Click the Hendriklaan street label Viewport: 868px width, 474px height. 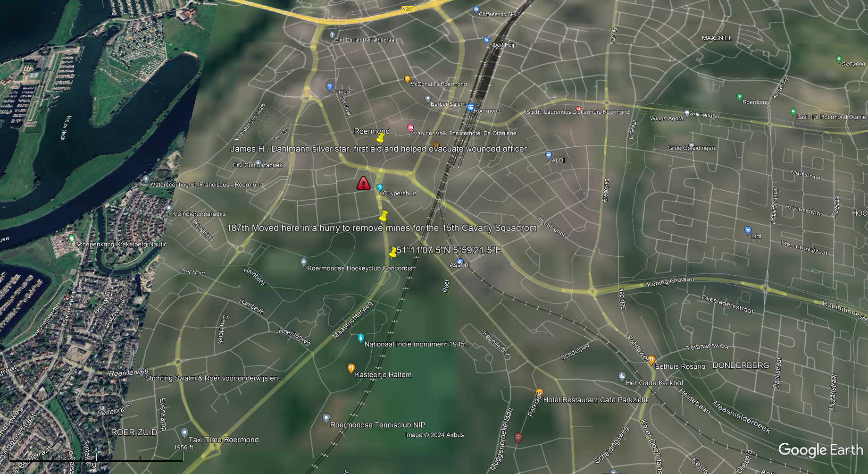point(552,227)
